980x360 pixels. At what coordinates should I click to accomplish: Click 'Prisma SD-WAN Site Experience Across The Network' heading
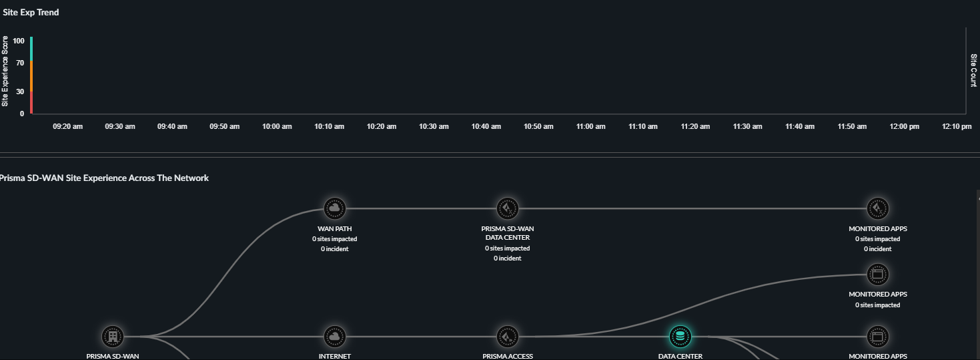(x=103, y=178)
